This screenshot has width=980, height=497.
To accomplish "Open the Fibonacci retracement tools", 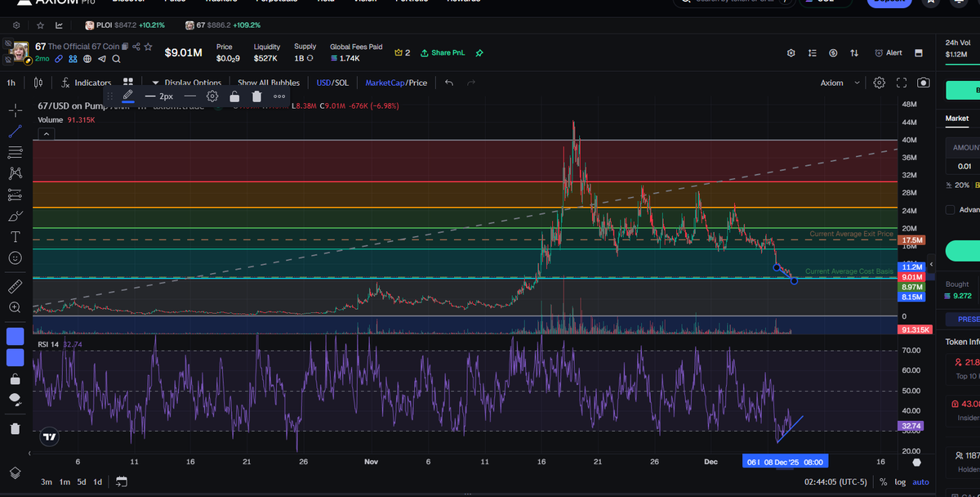I will point(15,152).
